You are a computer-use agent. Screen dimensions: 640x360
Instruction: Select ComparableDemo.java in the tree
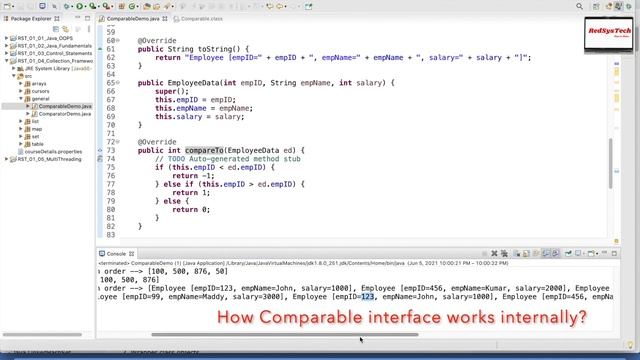(x=65, y=106)
